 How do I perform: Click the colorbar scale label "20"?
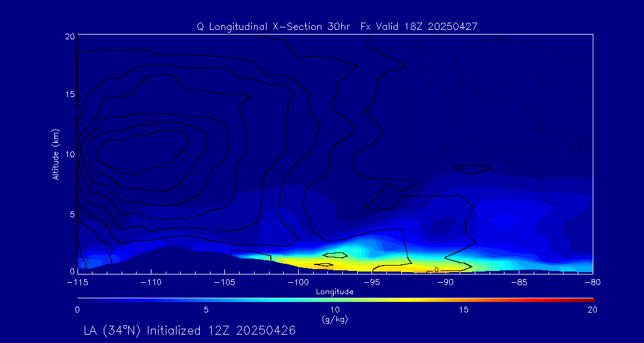pos(593,310)
